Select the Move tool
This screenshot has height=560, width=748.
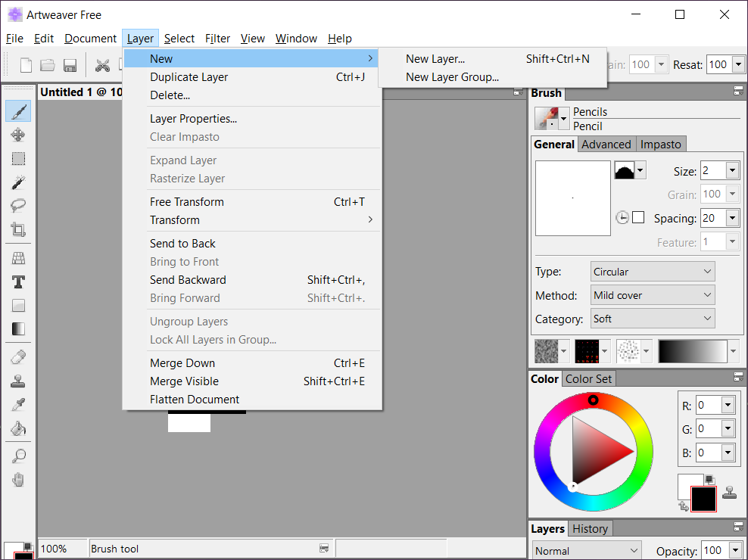click(x=18, y=135)
